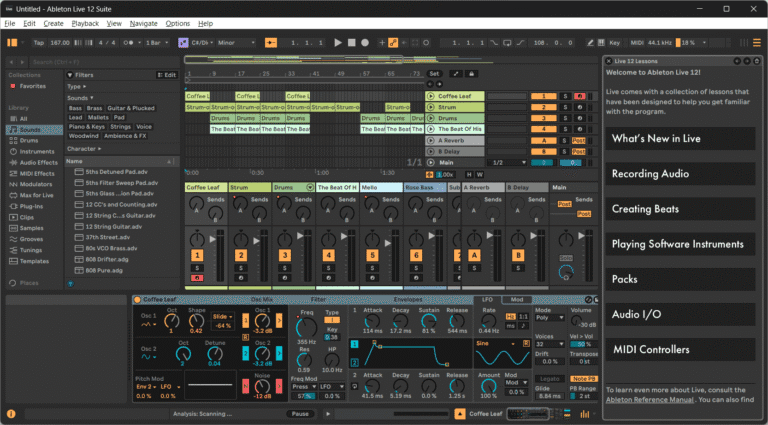Click the Tap tempo button
Image resolution: width=768 pixels, height=425 pixels.
39,43
